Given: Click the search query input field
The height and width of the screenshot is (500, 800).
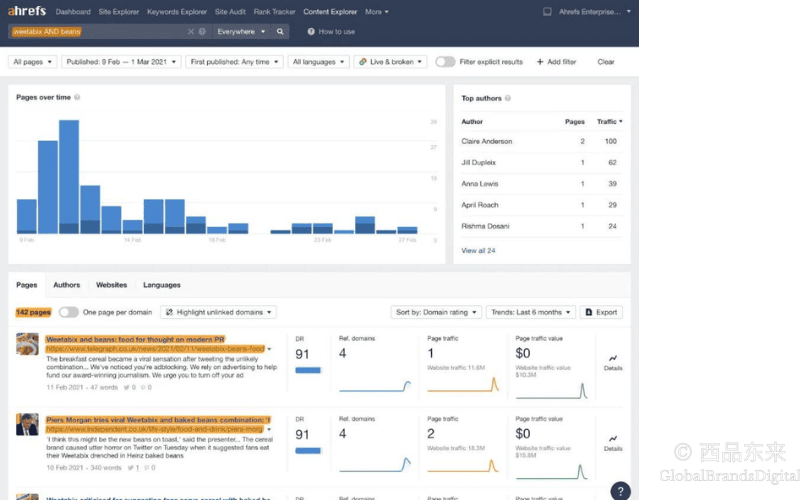Looking at the screenshot, I should click(108, 32).
